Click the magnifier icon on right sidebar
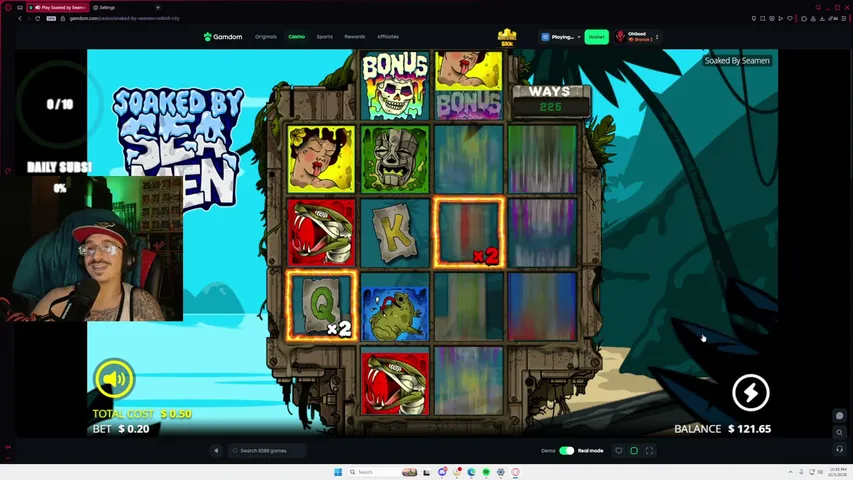This screenshot has height=480, width=853. click(839, 433)
